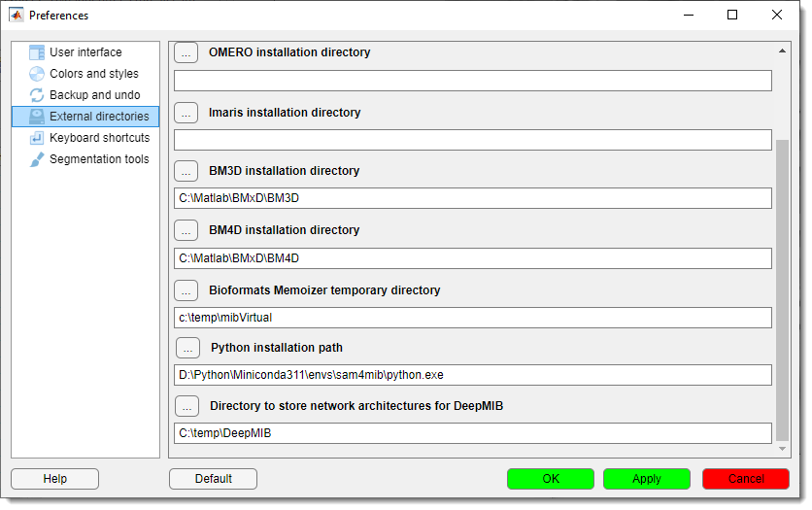
Task: Click the Segmentation tools brush icon
Action: 37,159
